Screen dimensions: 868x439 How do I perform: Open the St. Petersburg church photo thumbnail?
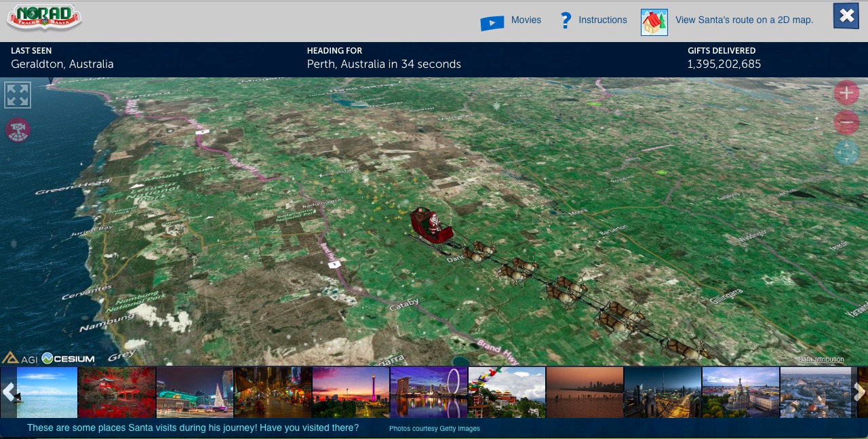tap(741, 392)
